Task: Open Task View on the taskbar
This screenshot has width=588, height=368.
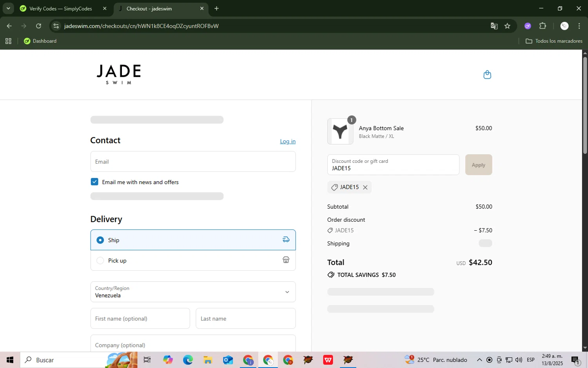Action: click(x=147, y=360)
